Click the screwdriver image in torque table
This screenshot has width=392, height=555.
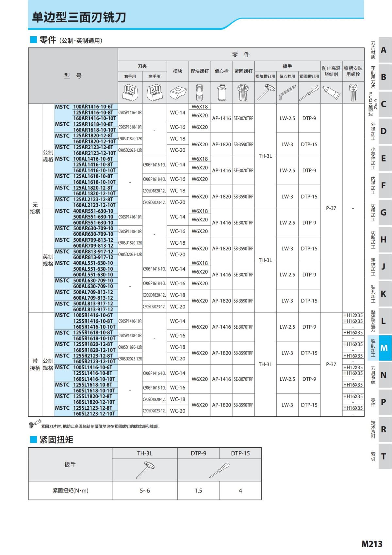219,470
